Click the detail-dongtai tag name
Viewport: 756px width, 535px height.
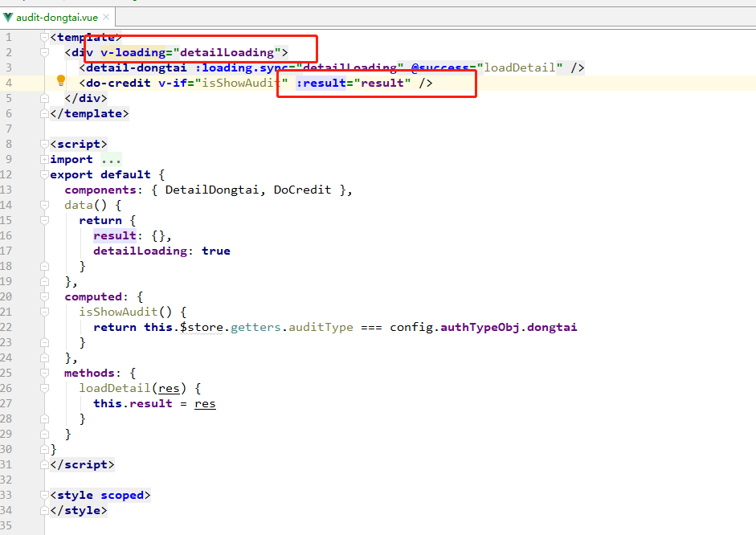click(137, 68)
